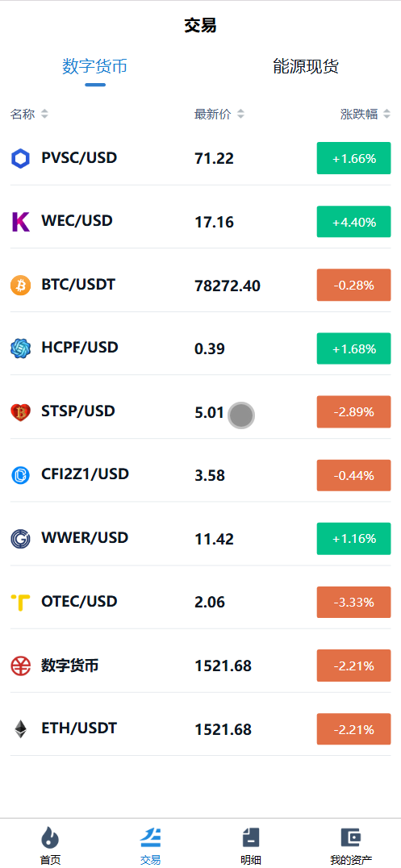
Task: Open the 首页 flame icon
Action: pos(50,837)
